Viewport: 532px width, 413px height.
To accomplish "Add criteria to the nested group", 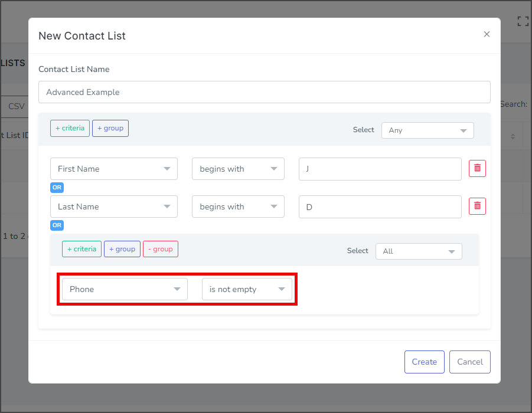I will pos(81,249).
